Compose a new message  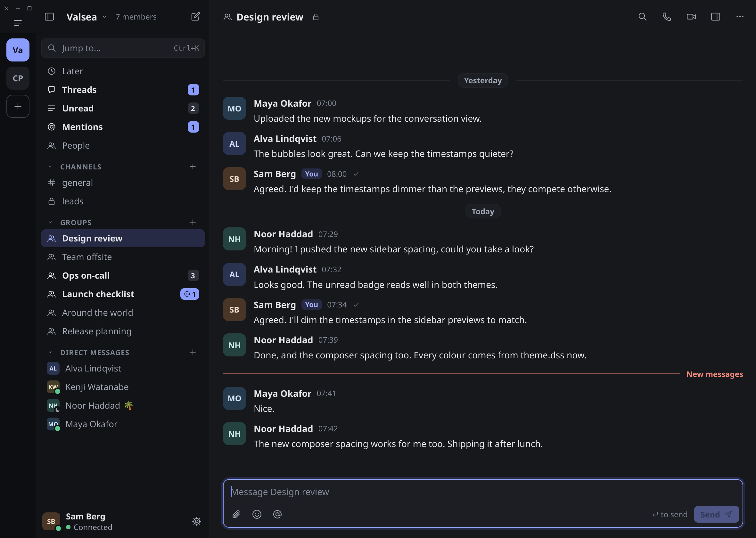195,17
